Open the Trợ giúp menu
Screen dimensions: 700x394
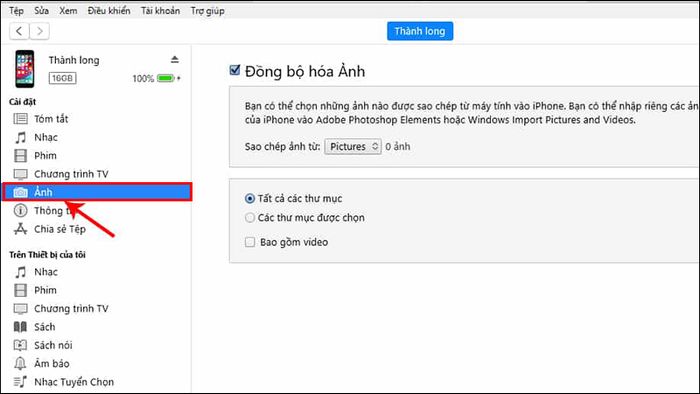(x=208, y=11)
